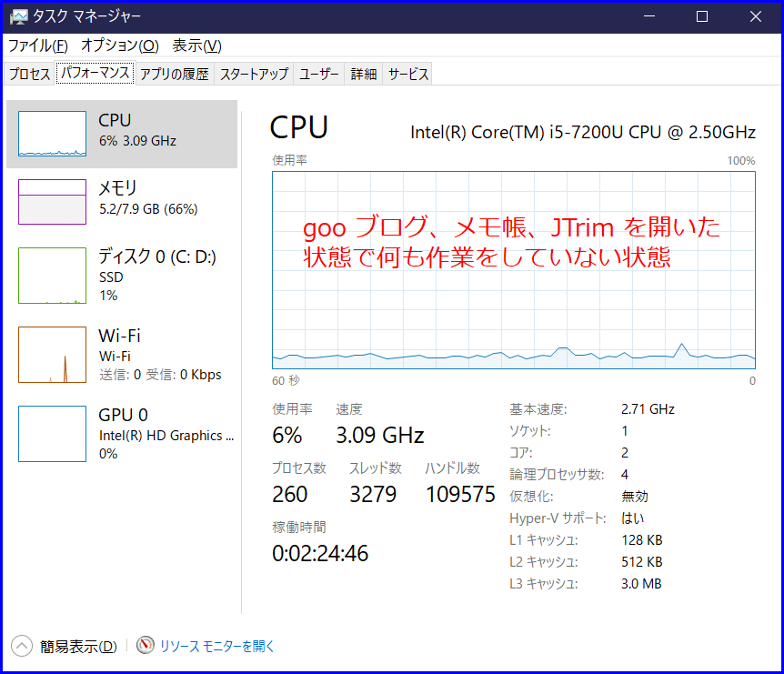Click the Intel(R) HD Graphics sidebar text

click(x=166, y=436)
